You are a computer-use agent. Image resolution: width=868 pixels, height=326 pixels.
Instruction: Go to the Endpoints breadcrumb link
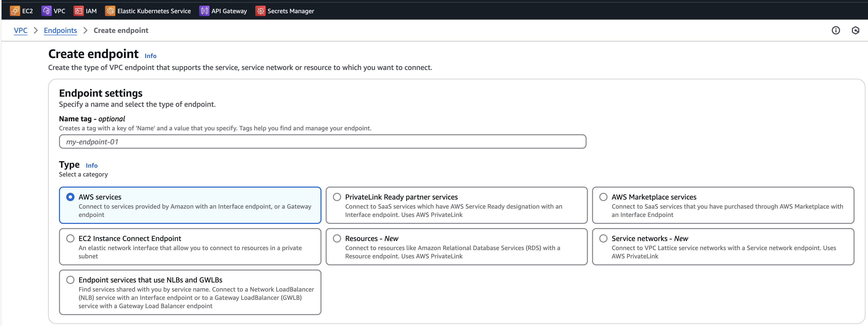point(60,30)
